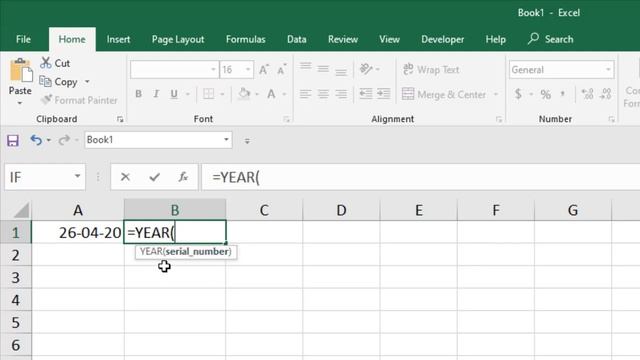Open the Copy options dropdown arrow
Image resolution: width=640 pixels, height=360 pixels.
click(x=87, y=82)
